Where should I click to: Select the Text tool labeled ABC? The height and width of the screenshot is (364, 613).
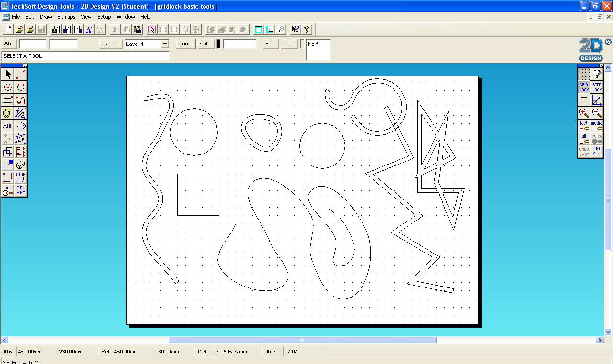tap(8, 126)
